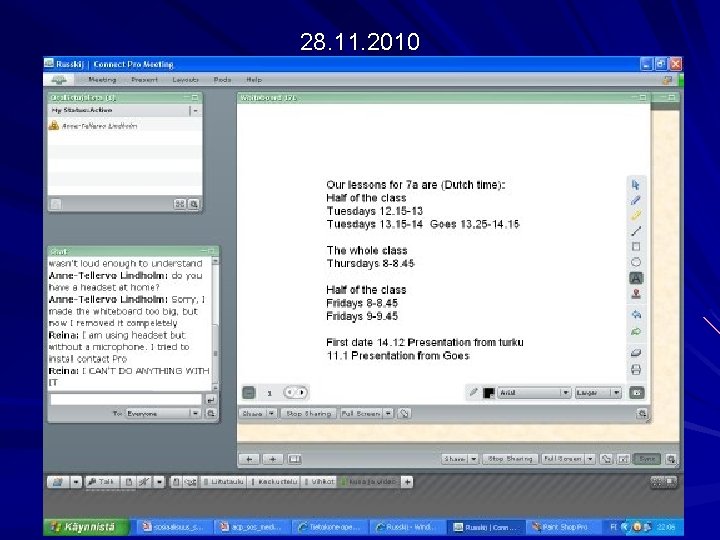Click the left arrow button in share pod footer
Image resolution: width=720 pixels, height=540 pixels.
click(x=249, y=459)
